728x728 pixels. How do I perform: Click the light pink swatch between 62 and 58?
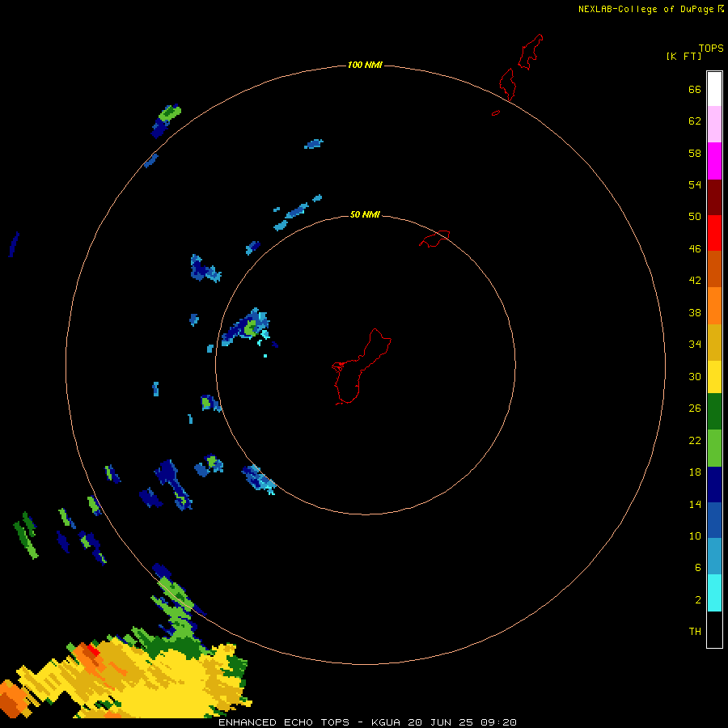(714, 124)
